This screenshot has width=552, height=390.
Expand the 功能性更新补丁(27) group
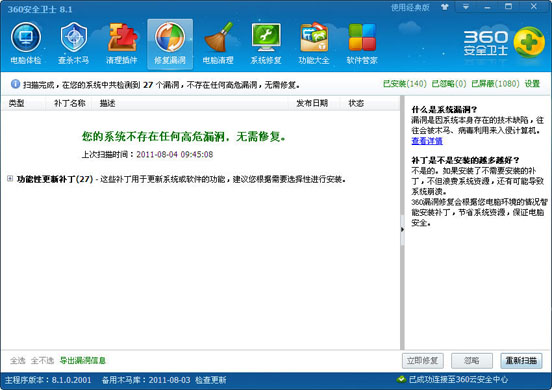pyautogui.click(x=10, y=179)
